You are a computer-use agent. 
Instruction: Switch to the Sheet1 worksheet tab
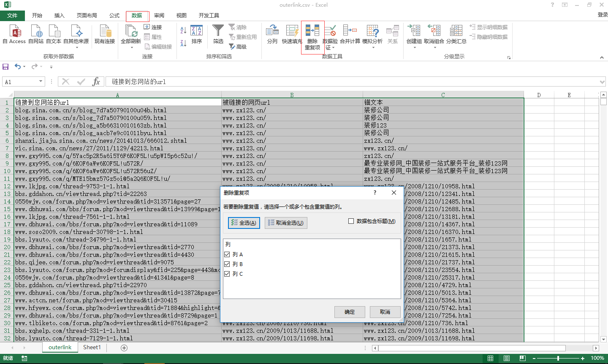point(92,348)
